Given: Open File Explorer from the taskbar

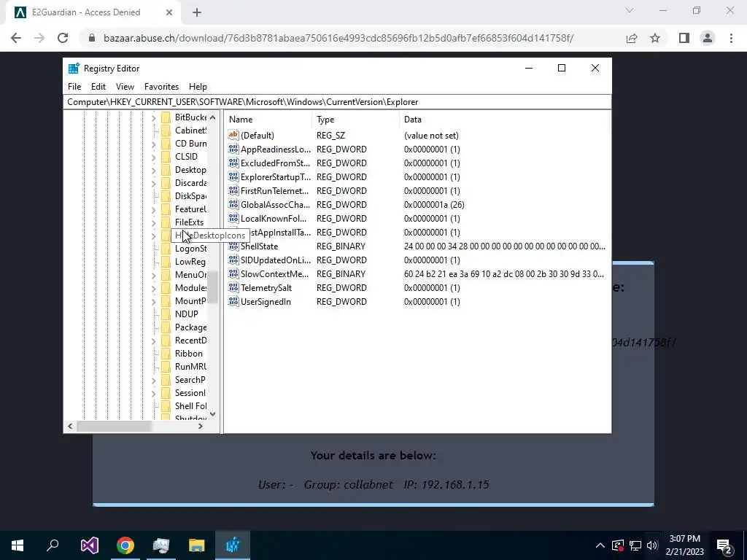Looking at the screenshot, I should coord(197,545).
